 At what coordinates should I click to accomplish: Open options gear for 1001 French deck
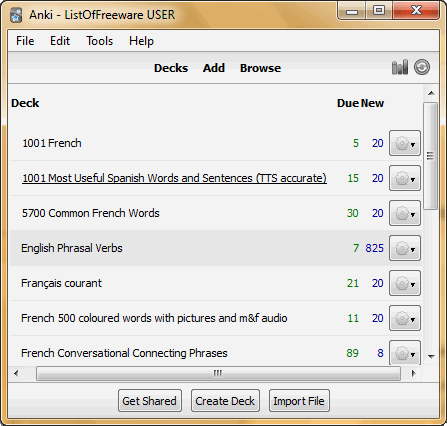(405, 144)
